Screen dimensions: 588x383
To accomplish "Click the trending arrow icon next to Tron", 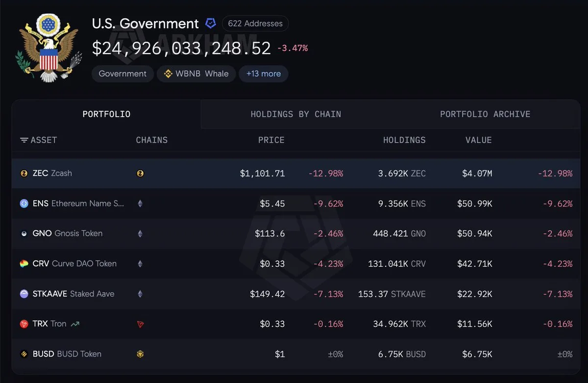I will [x=75, y=324].
